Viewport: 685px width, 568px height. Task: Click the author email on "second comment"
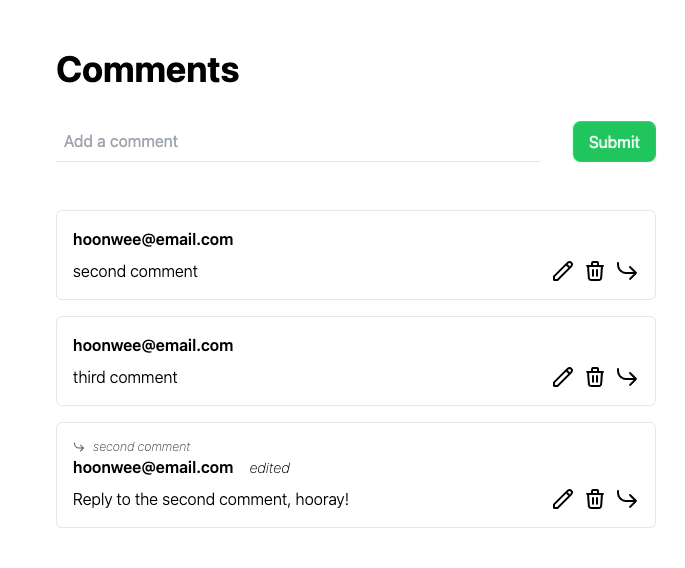click(153, 240)
